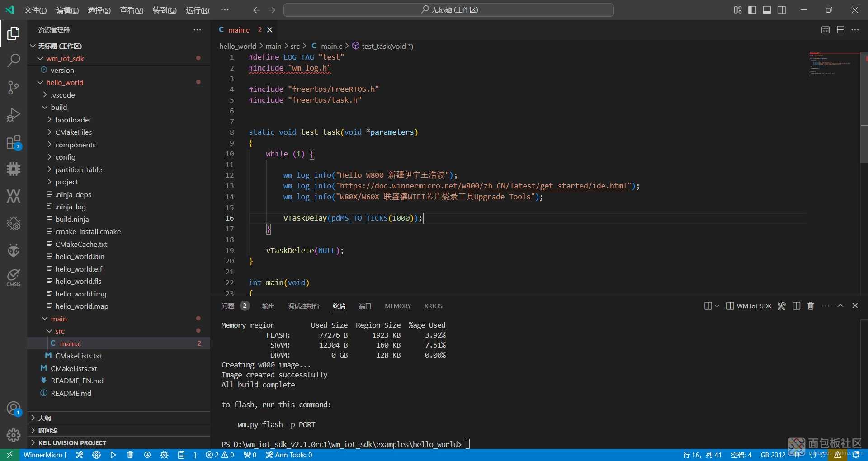Open the Extensions view with badge 3

(14, 142)
